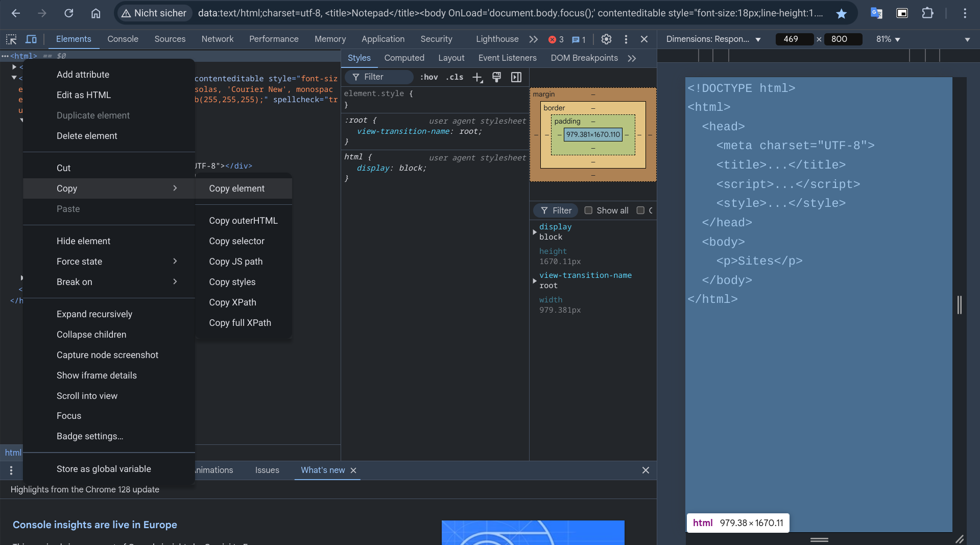Toggle the :hov element state button

pyautogui.click(x=429, y=77)
